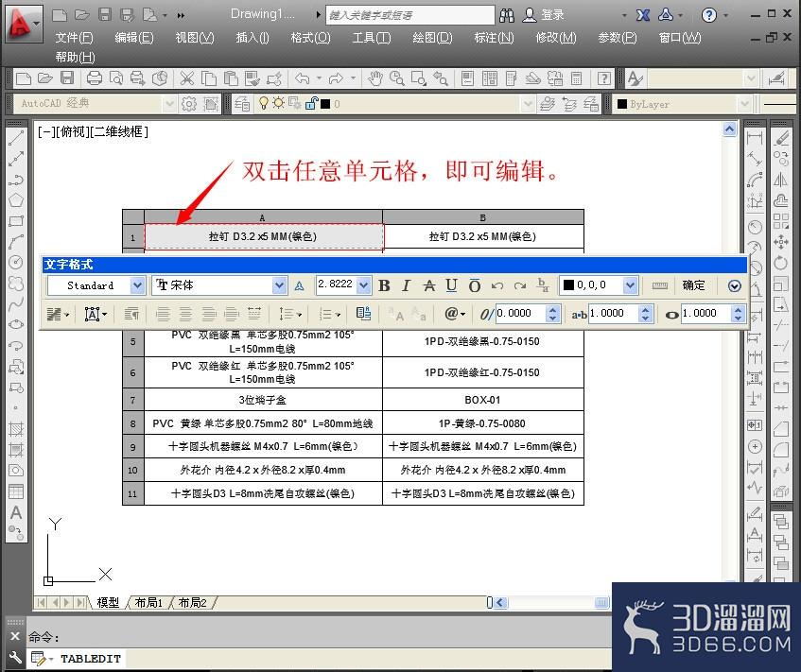801x672 pixels.
Task: Click the Zoom realtime magnifier icon
Action: click(396, 78)
